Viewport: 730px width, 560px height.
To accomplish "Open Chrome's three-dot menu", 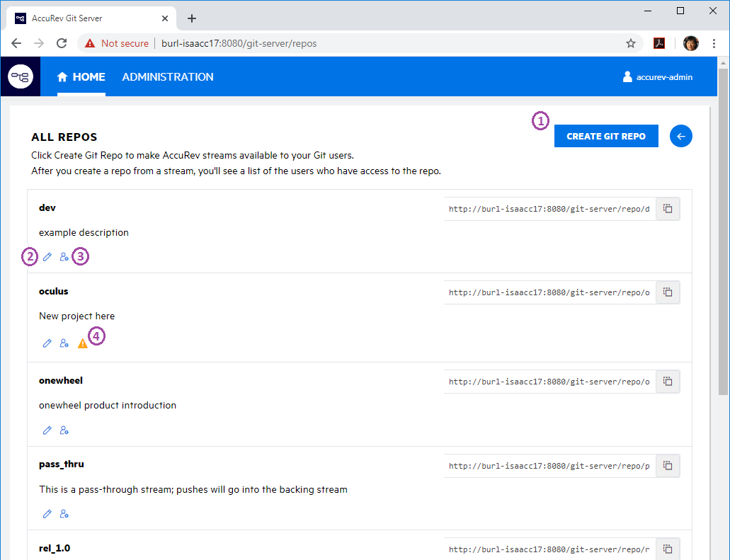I will coord(714,43).
